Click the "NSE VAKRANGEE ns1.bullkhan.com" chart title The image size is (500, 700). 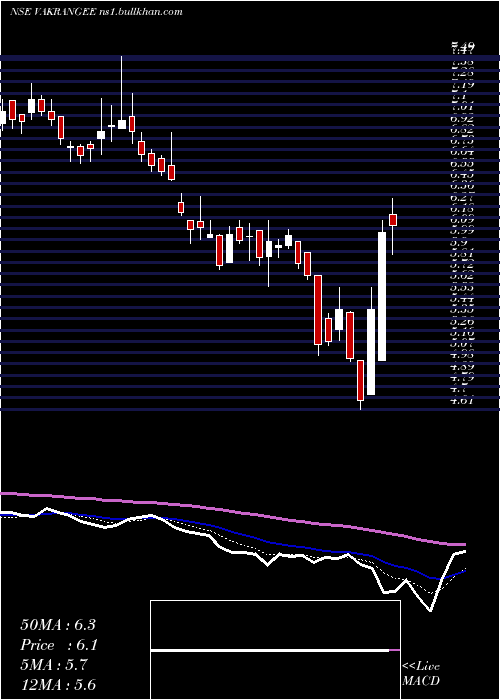point(96,12)
